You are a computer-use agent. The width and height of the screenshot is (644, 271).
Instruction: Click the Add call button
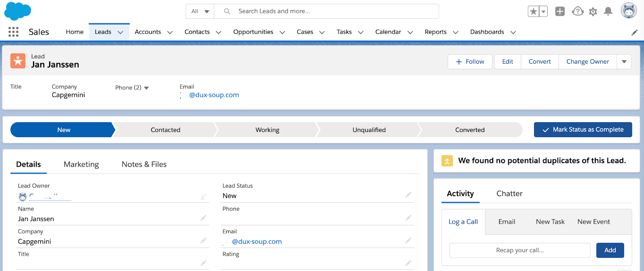(610, 250)
